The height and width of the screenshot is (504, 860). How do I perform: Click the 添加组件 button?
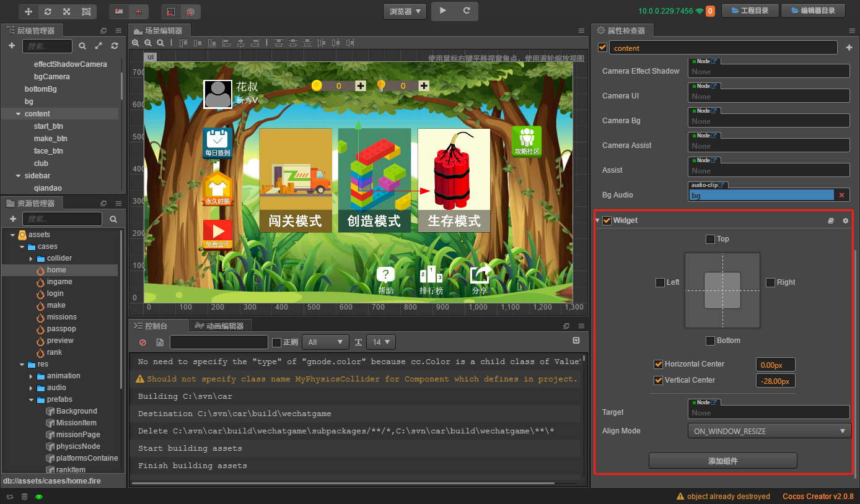click(x=722, y=460)
